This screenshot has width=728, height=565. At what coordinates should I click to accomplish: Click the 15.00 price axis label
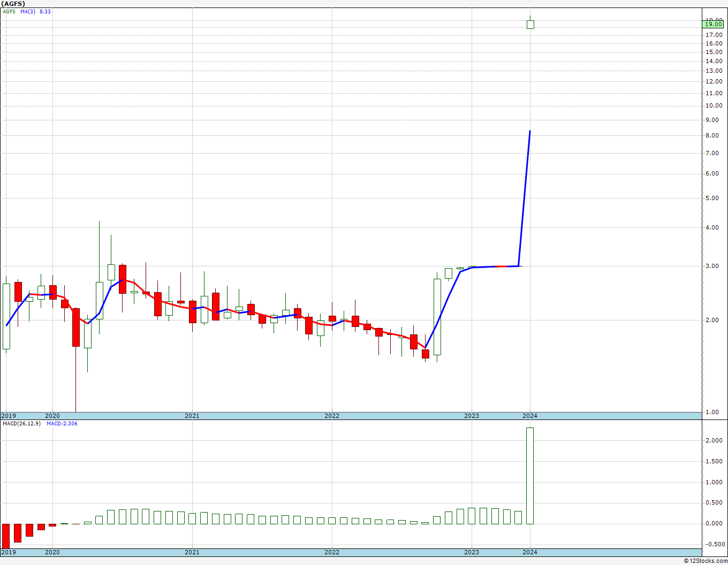click(x=714, y=52)
